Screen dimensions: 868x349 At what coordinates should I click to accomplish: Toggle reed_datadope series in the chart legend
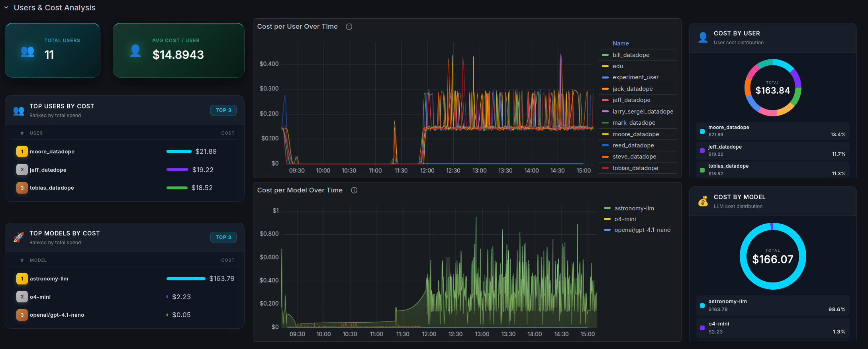(x=633, y=145)
